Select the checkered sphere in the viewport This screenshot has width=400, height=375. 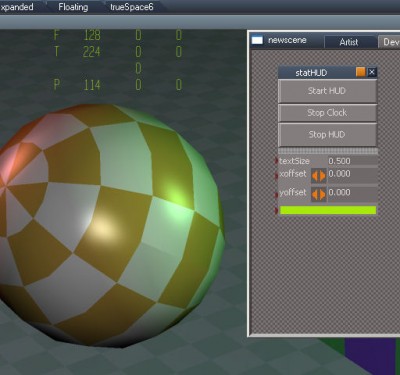click(x=110, y=225)
